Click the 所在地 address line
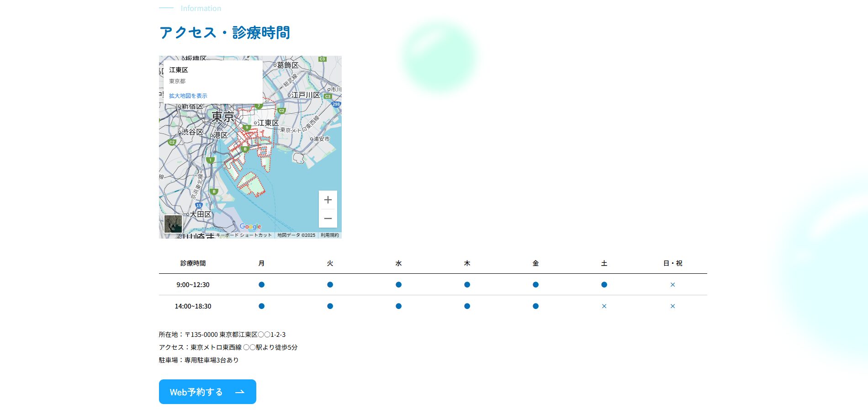Viewport: 868px width, 410px height. click(x=222, y=335)
